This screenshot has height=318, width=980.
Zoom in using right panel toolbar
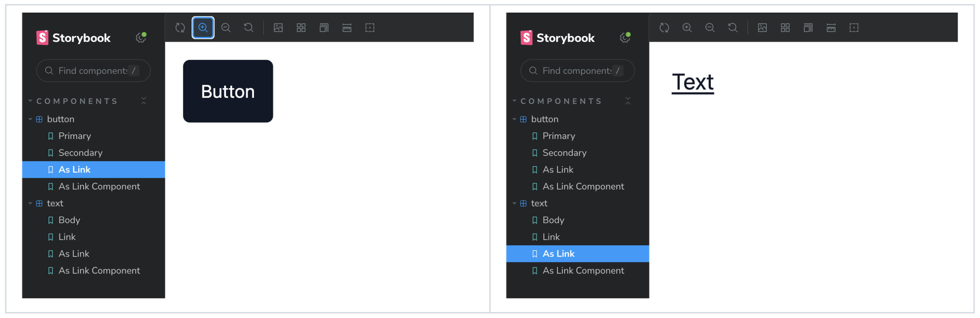point(687,28)
